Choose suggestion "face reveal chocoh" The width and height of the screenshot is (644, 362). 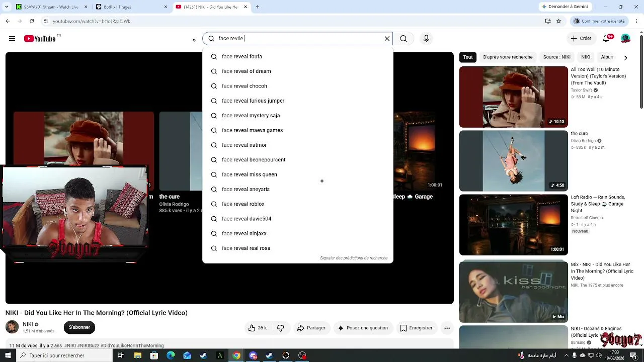(x=297, y=86)
